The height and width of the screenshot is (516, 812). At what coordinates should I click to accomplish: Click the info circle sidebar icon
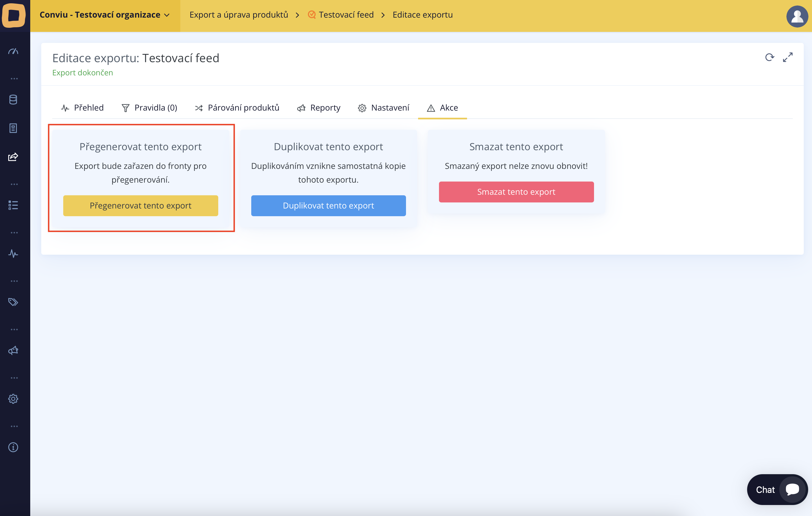tap(13, 447)
